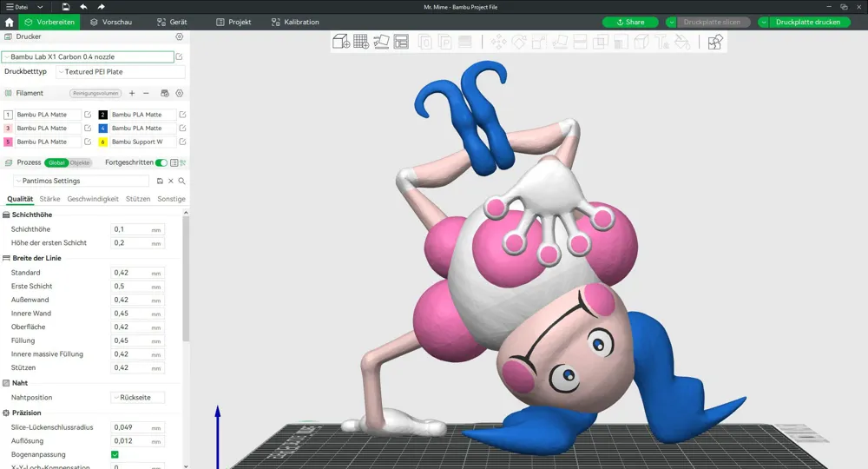Sync filaments from AMS icon
Viewport: 868px width, 469px height.
pos(164,93)
